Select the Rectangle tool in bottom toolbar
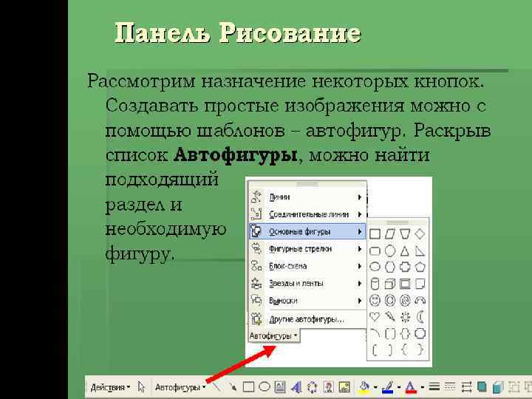Viewport: 532px width, 399px height. coord(248,386)
